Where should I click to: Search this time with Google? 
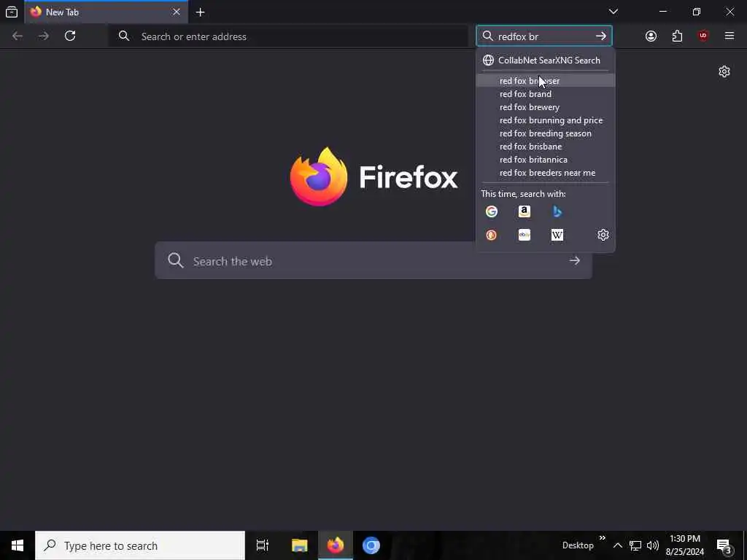pyautogui.click(x=492, y=211)
